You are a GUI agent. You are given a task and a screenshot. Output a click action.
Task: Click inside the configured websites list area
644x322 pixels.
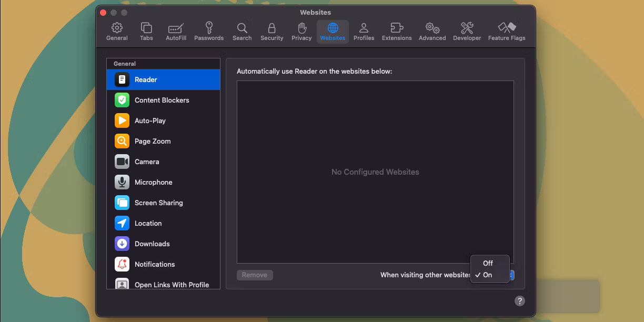(375, 172)
